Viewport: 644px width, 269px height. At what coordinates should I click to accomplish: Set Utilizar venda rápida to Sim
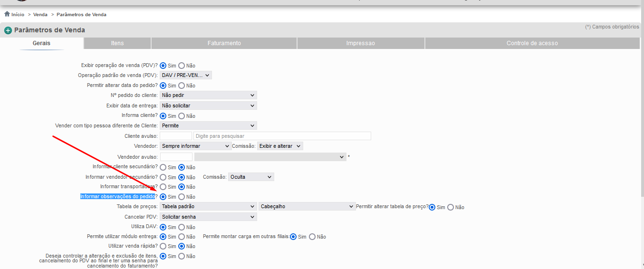(x=163, y=246)
